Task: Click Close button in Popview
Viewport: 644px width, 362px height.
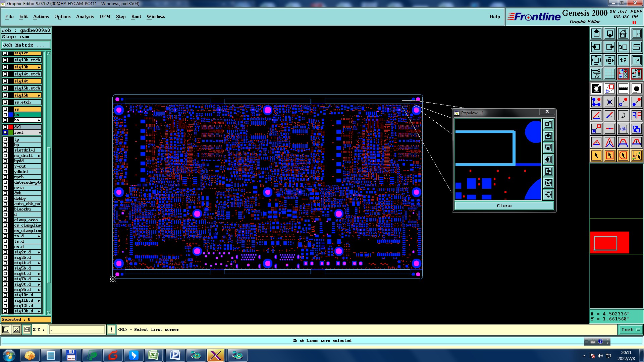Action: click(504, 205)
